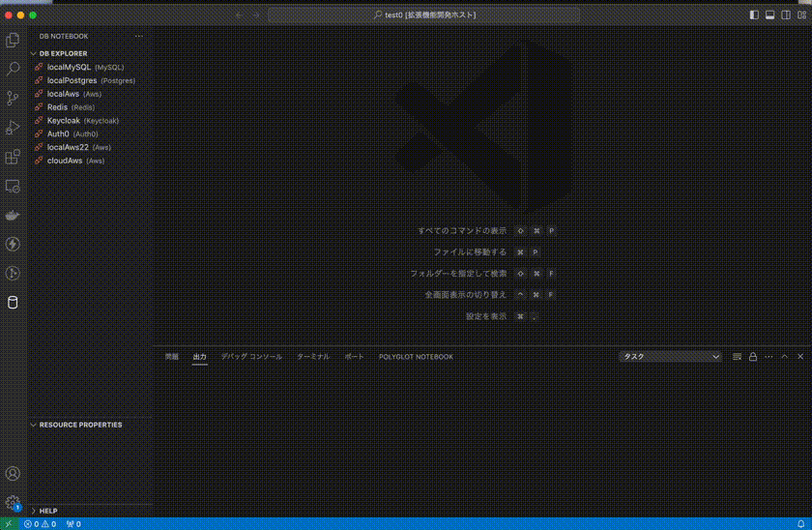Customize layout from title bar icon
Viewport: 812px width, 530px height.
coord(802,15)
